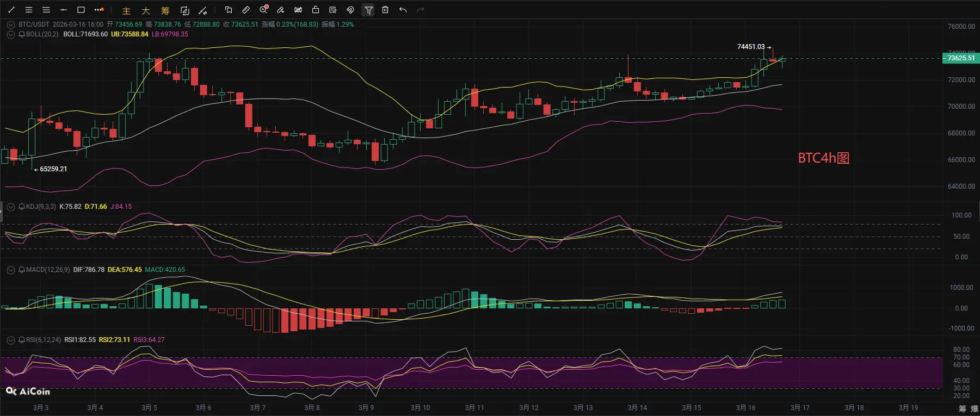Click the RSI1:82.55 value
The width and height of the screenshot is (980, 416).
coord(80,340)
